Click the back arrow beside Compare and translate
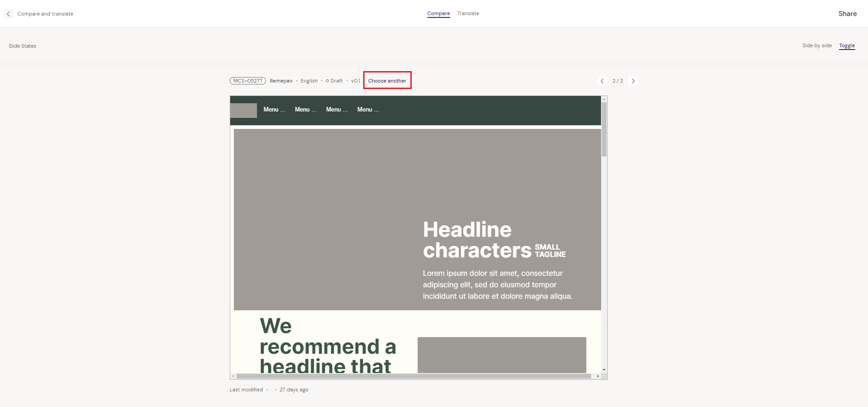Screen dimensions: 868x407 [8, 14]
